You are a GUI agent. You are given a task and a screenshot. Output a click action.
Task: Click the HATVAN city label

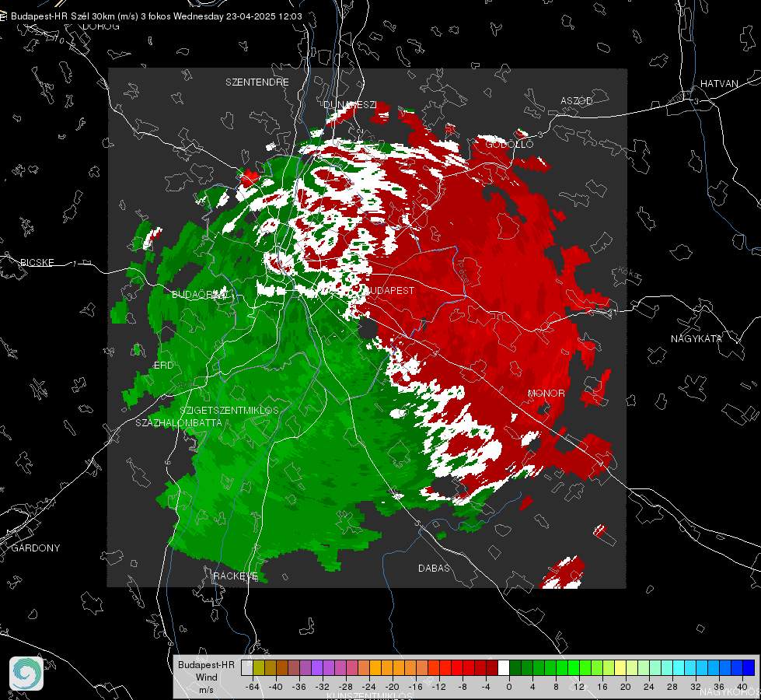(719, 83)
